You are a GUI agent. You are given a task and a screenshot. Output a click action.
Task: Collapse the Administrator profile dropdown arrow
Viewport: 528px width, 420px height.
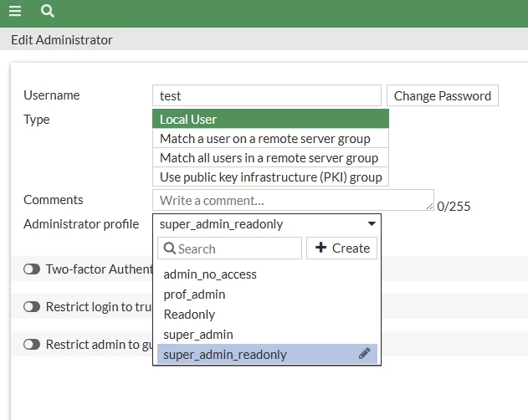[372, 223]
